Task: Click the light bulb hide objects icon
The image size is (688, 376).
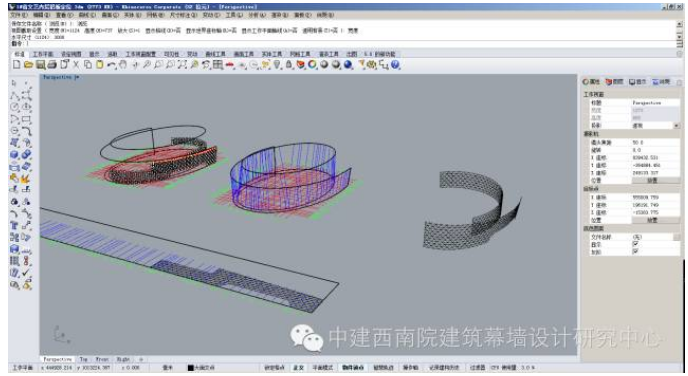Action: [277, 64]
